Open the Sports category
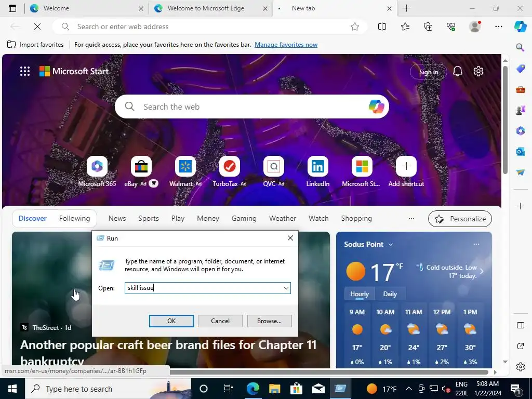 (x=148, y=219)
